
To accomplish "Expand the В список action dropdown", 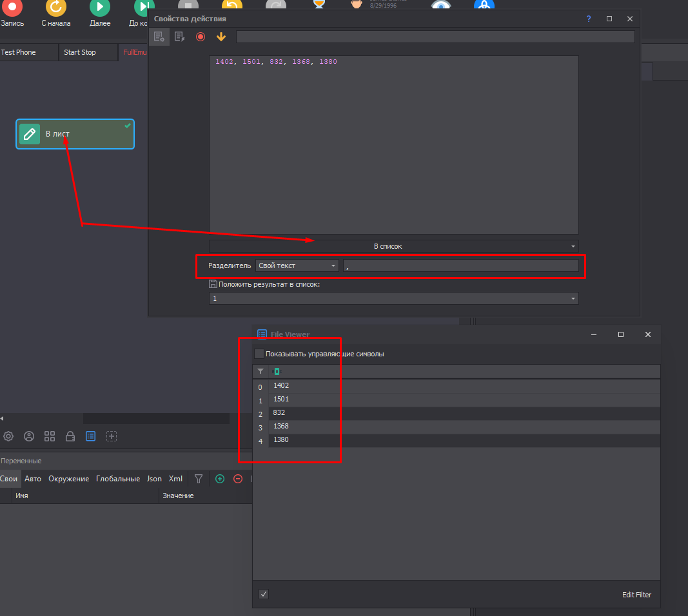I will (x=393, y=246).
